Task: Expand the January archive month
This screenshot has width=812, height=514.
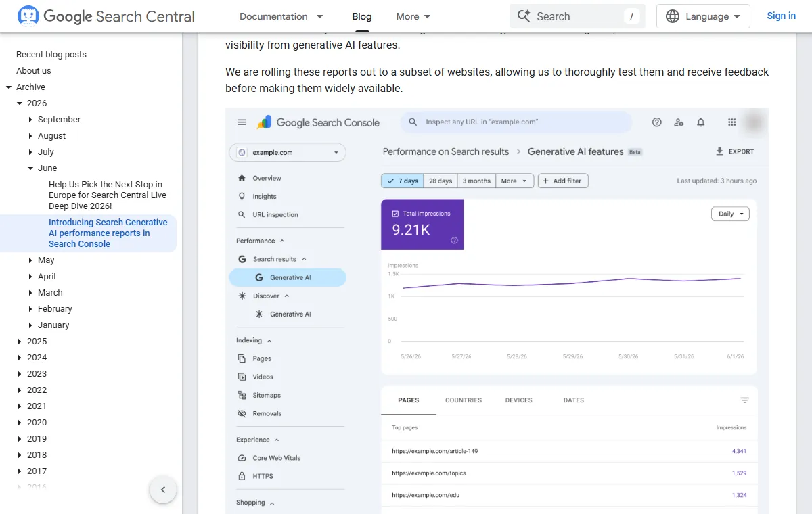Action: point(30,325)
